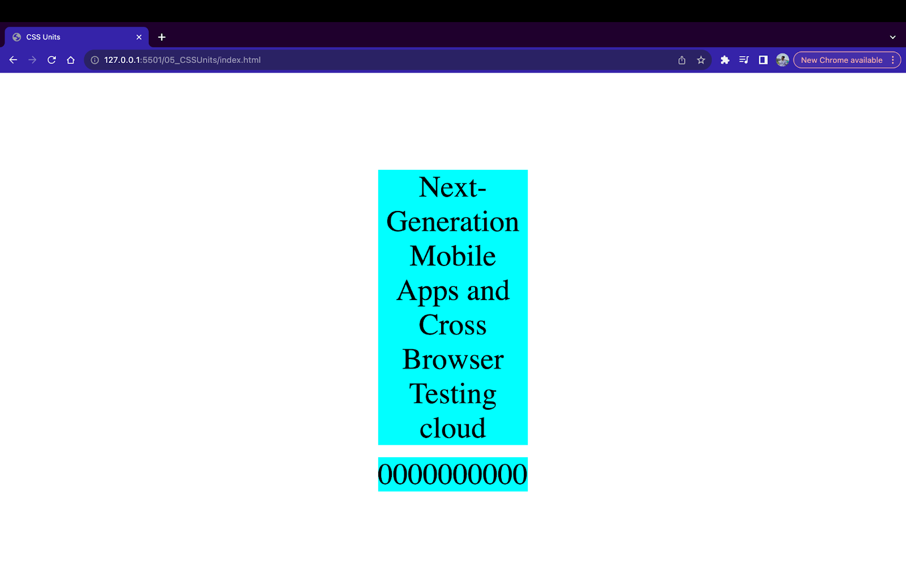Open the browser Extensions puzzle icon

[725, 59]
